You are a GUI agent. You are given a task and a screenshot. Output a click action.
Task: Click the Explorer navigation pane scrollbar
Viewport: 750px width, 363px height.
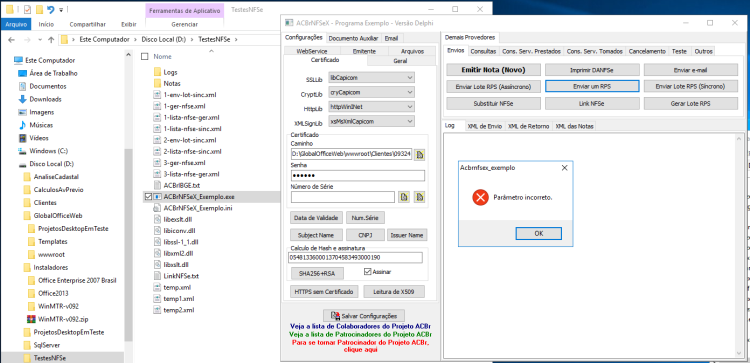point(128,244)
